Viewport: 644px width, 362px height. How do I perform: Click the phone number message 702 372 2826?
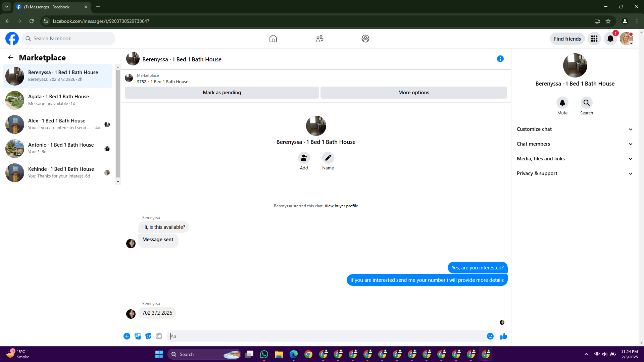coord(157,313)
